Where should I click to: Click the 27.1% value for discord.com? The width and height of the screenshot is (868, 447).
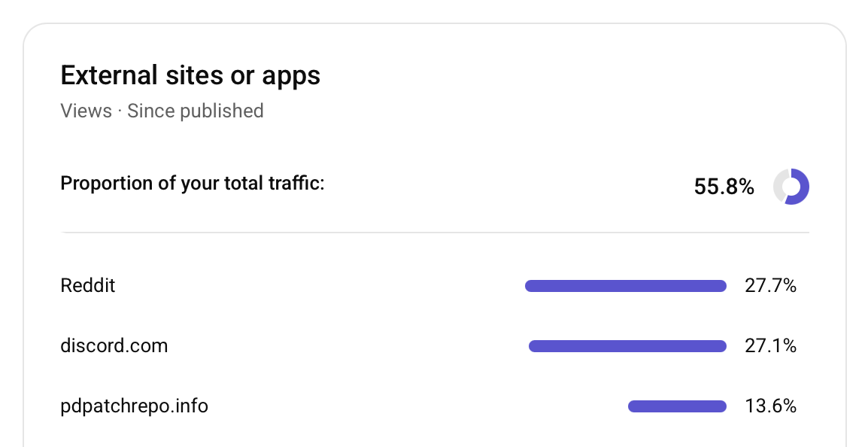pos(770,346)
